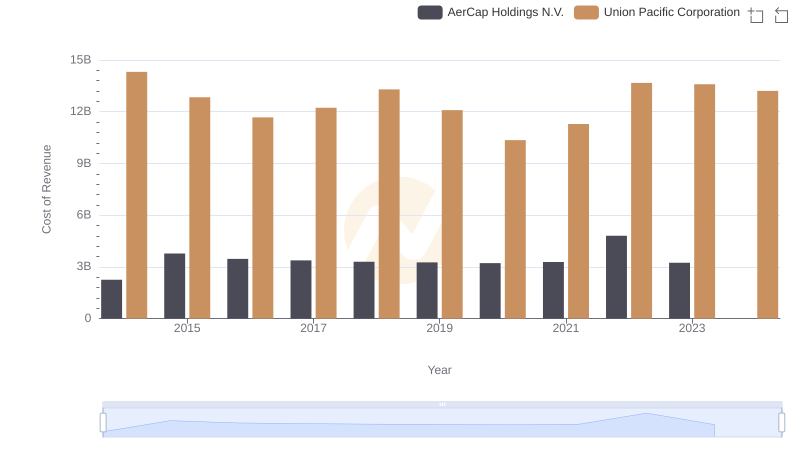This screenshot has height=461, width=800.
Task: Click the Union Pacific legend color swatch
Action: 586,12
